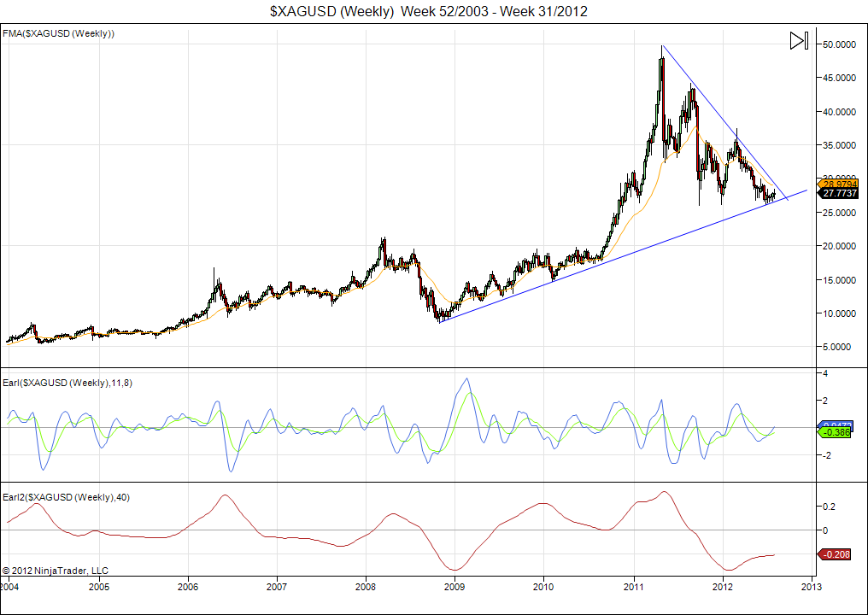Click the 2006 label on the time axis
The height and width of the screenshot is (615, 868).
tap(187, 587)
